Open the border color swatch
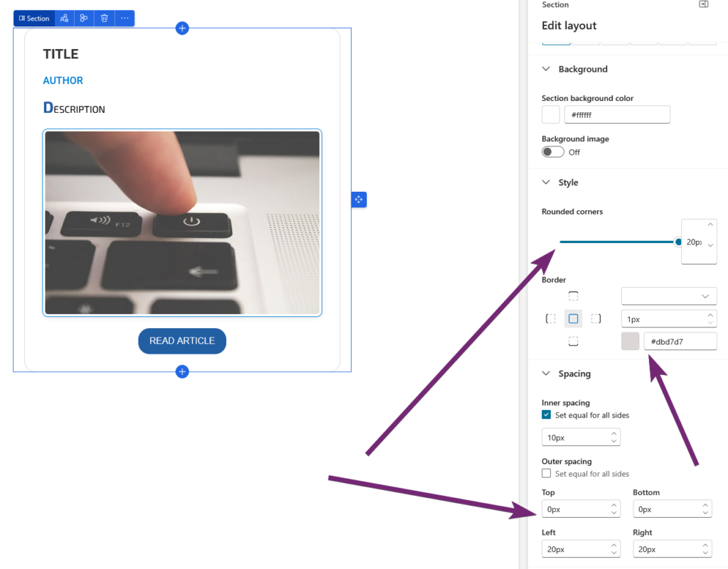Screen dimensions: 728x569 point(630,342)
